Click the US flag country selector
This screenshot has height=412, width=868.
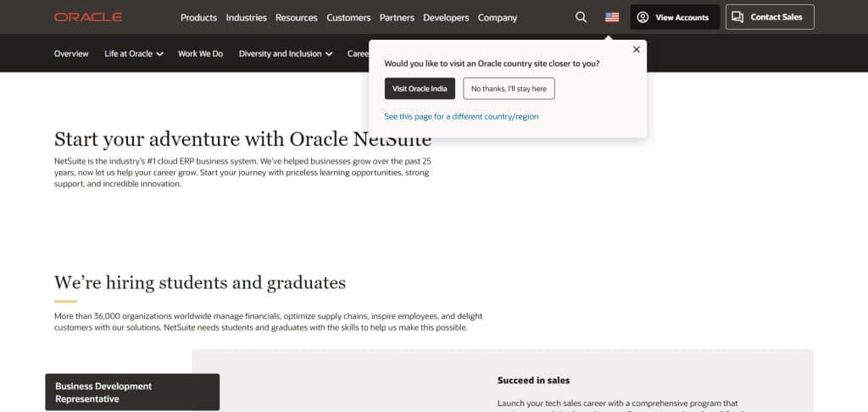click(612, 17)
